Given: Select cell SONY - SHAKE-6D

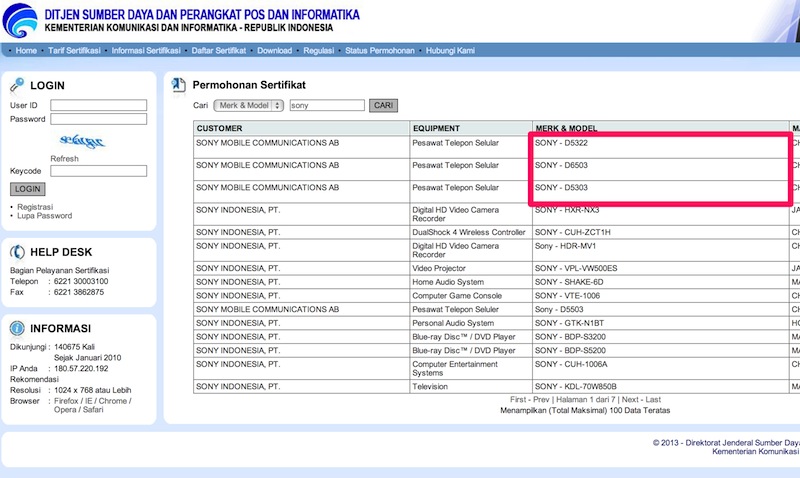Looking at the screenshot, I should pos(660,282).
